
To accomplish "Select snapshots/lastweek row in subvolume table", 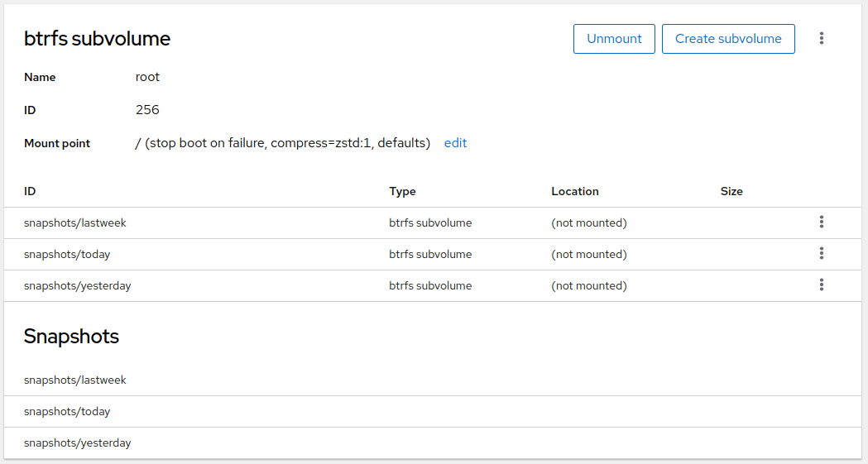I will point(75,222).
